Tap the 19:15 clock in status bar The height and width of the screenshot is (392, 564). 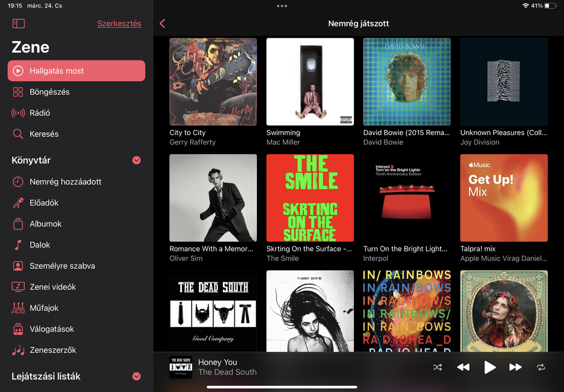15,6
